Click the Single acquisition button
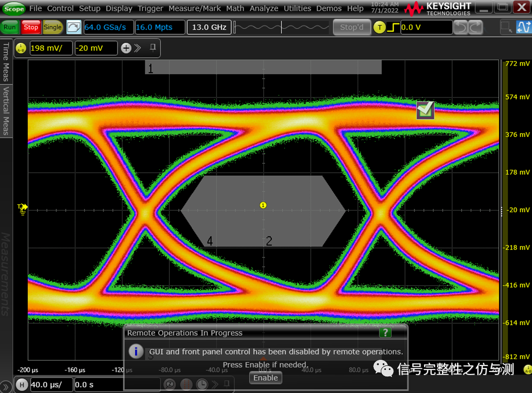The height and width of the screenshot is (393, 532). point(53,27)
